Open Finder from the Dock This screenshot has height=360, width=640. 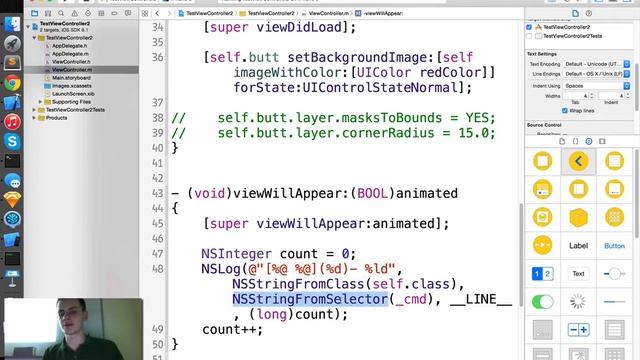coord(12,24)
